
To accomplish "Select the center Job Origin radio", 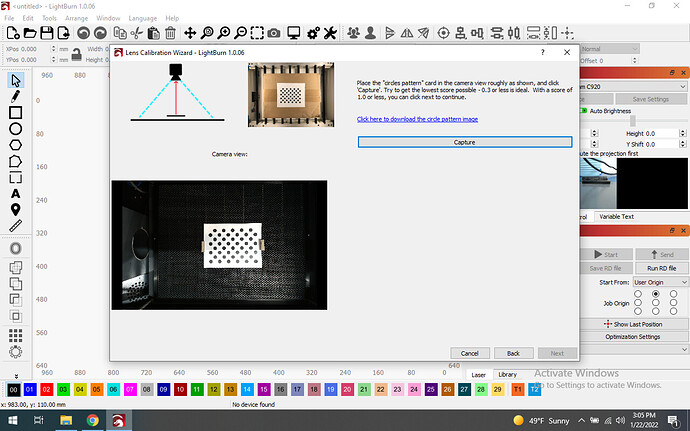I will [x=656, y=302].
